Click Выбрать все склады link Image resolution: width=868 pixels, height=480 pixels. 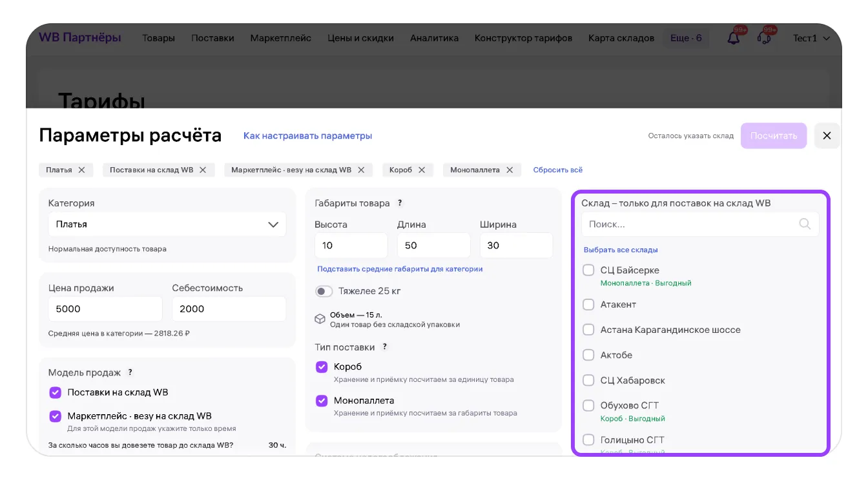[621, 250]
